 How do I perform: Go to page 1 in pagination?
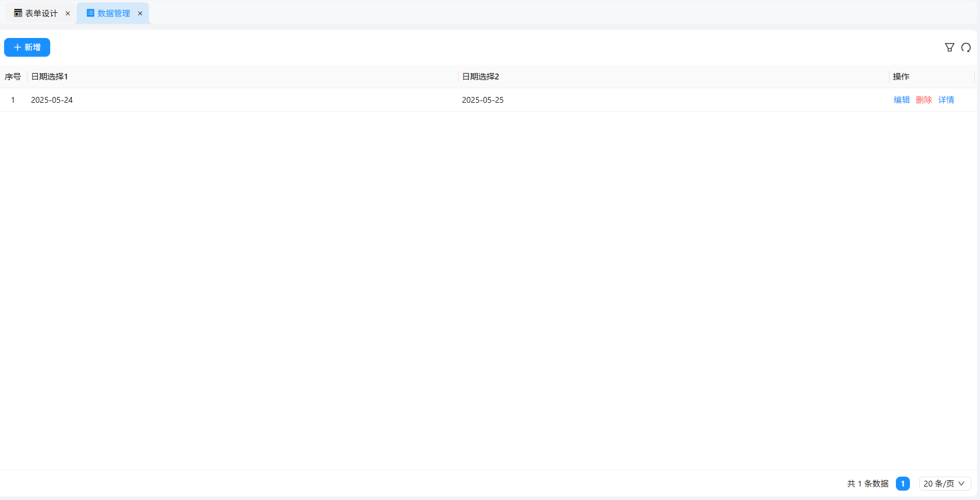pos(903,484)
